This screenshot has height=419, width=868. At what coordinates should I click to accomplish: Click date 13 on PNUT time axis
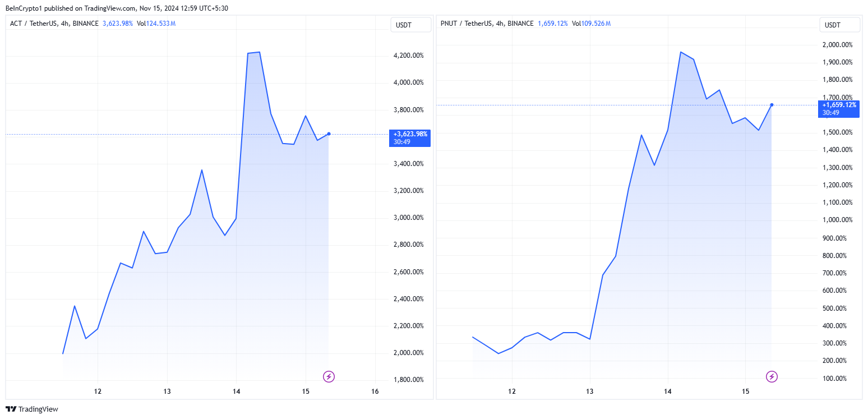[589, 391]
